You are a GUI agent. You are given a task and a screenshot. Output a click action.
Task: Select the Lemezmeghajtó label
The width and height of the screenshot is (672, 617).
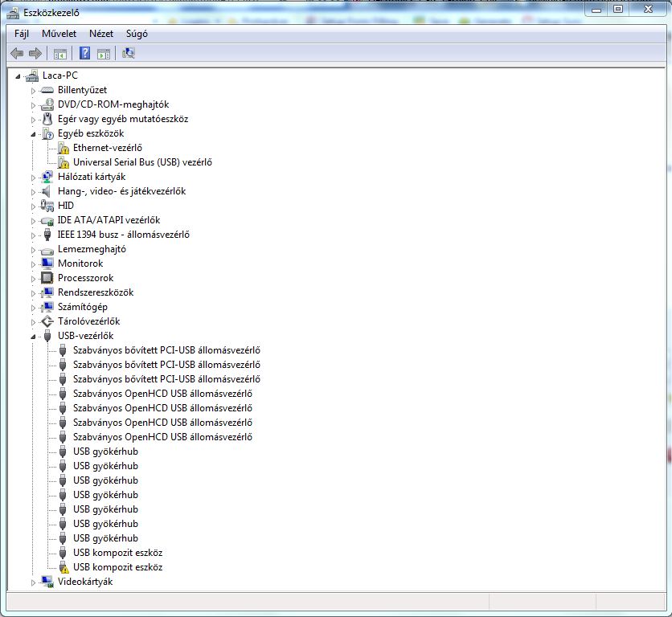pos(92,249)
